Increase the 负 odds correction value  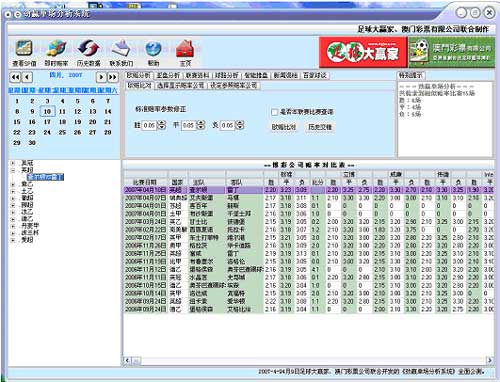pyautogui.click(x=240, y=123)
